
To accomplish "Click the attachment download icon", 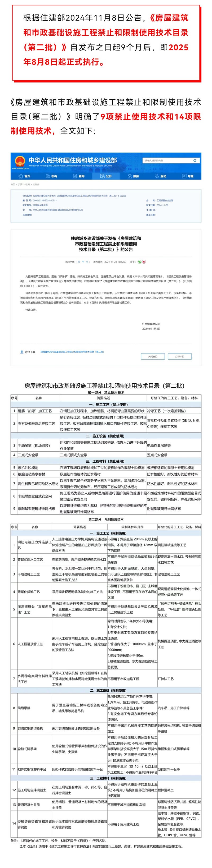I will click(22, 352).
